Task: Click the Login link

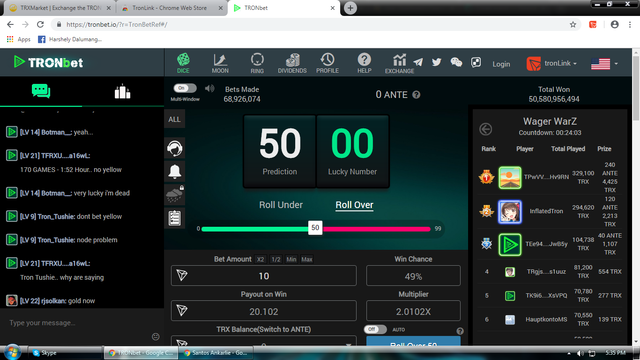Action: click(x=501, y=64)
